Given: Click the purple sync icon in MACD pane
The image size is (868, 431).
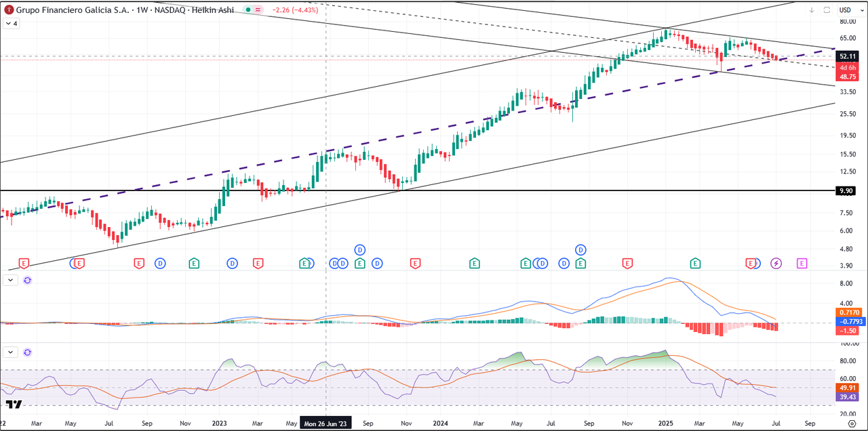Looking at the screenshot, I should click(27, 279).
